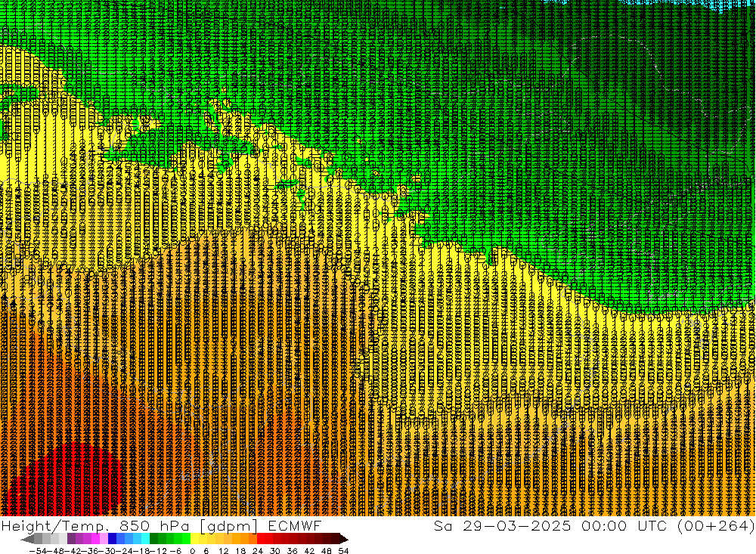Click the 'UTC' label
The height and width of the screenshot is (554, 756).
(x=652, y=525)
